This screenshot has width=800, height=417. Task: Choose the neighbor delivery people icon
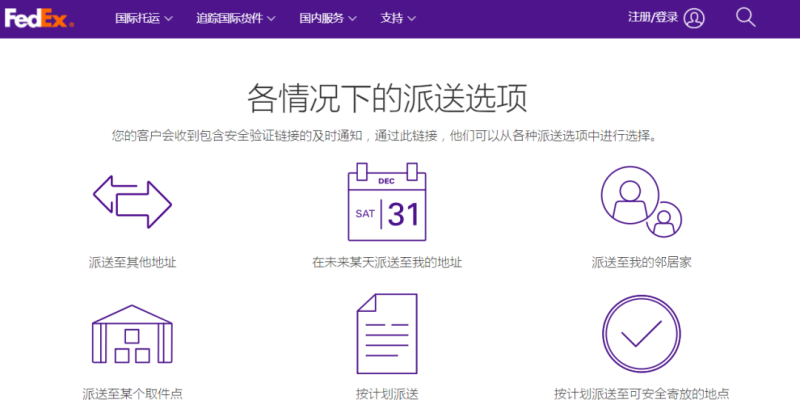click(x=641, y=202)
